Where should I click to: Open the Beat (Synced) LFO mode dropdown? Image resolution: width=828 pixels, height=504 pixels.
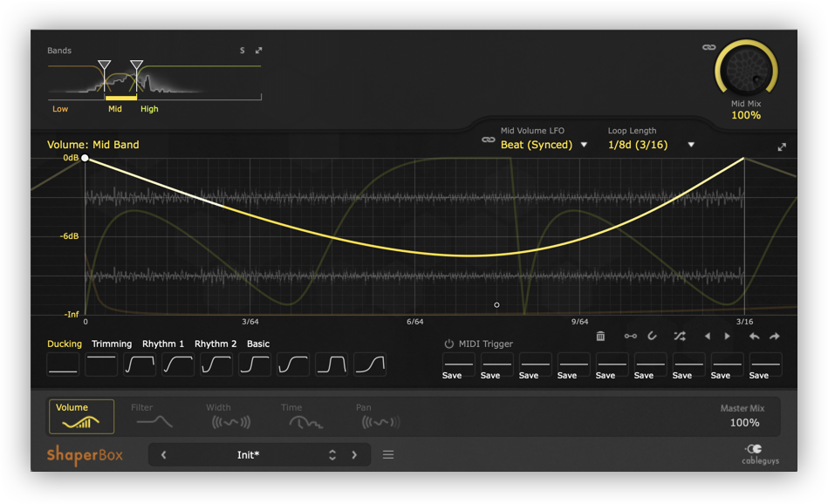click(544, 145)
